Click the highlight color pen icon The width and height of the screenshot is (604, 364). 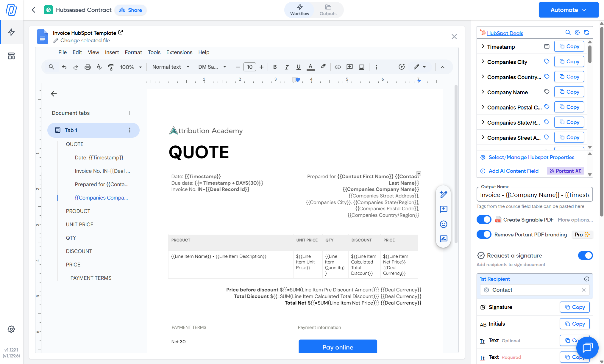point(323,67)
